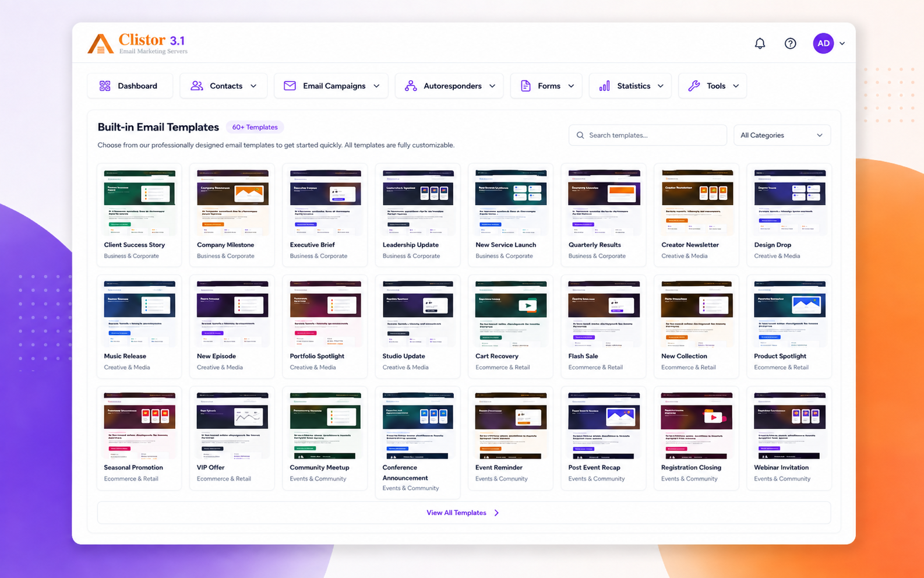The width and height of the screenshot is (924, 578).
Task: Click the Post Event Recap title
Action: (x=594, y=467)
